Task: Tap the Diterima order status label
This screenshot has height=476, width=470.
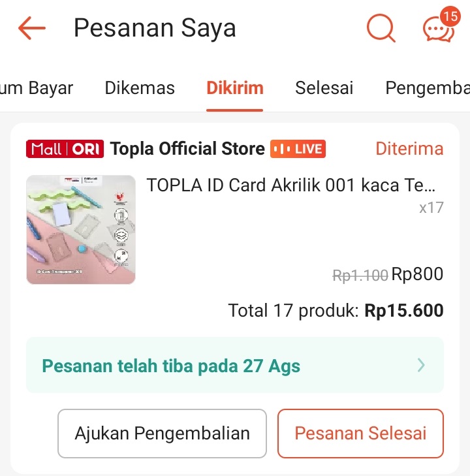Action: [409, 149]
